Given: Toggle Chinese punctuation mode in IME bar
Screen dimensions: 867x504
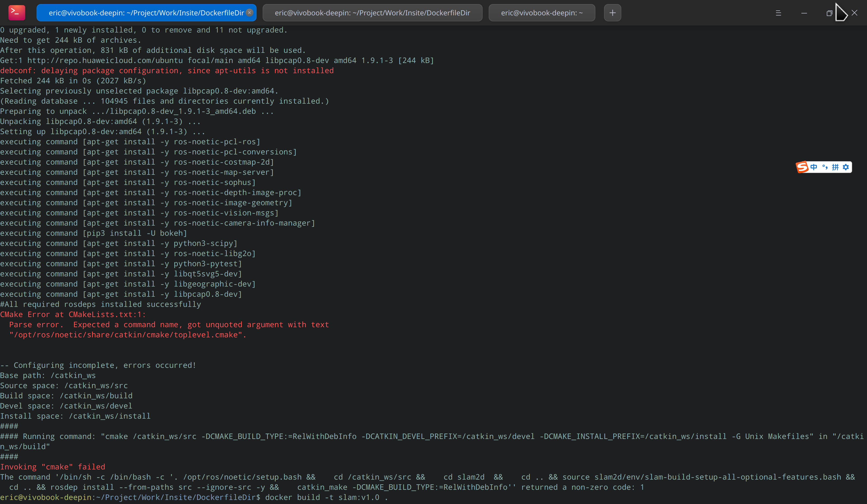Looking at the screenshot, I should (825, 167).
